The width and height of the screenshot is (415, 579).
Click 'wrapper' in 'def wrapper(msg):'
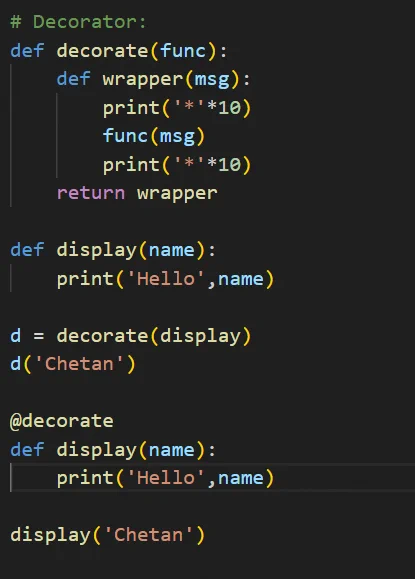click(x=143, y=79)
